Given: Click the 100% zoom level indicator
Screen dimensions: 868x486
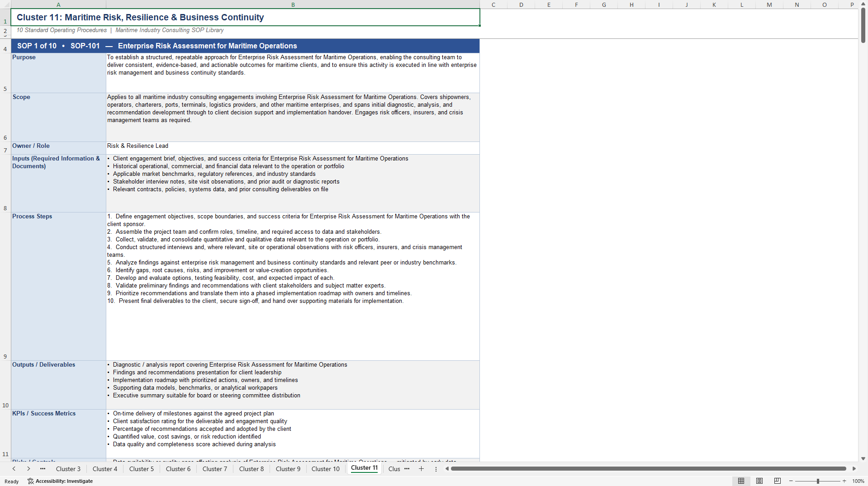Looking at the screenshot, I should click(x=858, y=481).
